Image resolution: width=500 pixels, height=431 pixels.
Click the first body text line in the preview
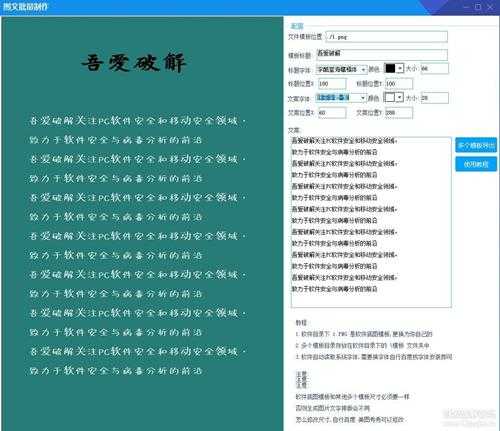(x=138, y=121)
